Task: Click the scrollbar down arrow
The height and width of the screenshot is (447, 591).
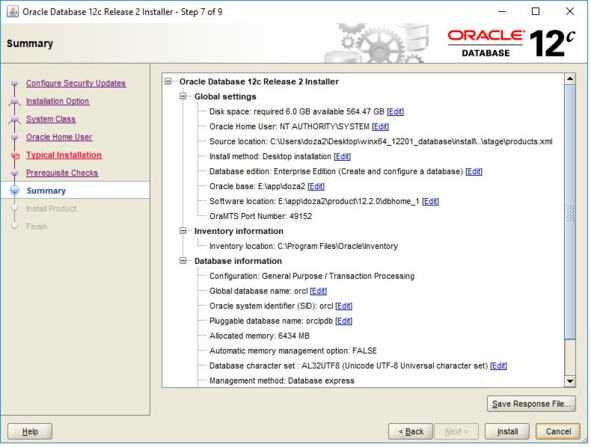Action: pos(570,381)
